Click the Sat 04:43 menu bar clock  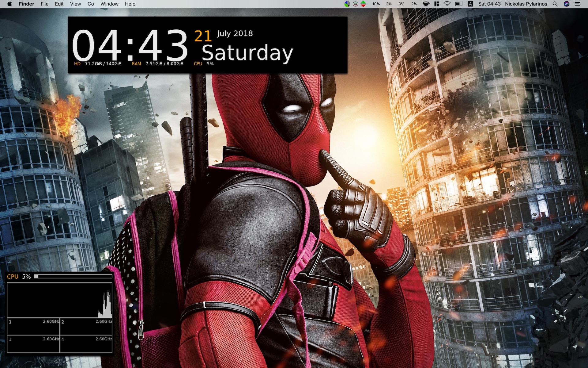tap(489, 4)
